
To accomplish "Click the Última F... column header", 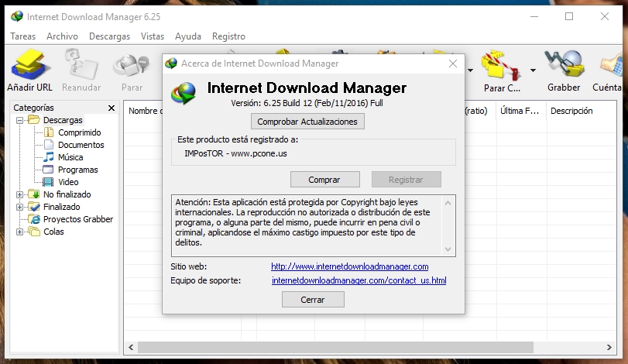I will (520, 111).
